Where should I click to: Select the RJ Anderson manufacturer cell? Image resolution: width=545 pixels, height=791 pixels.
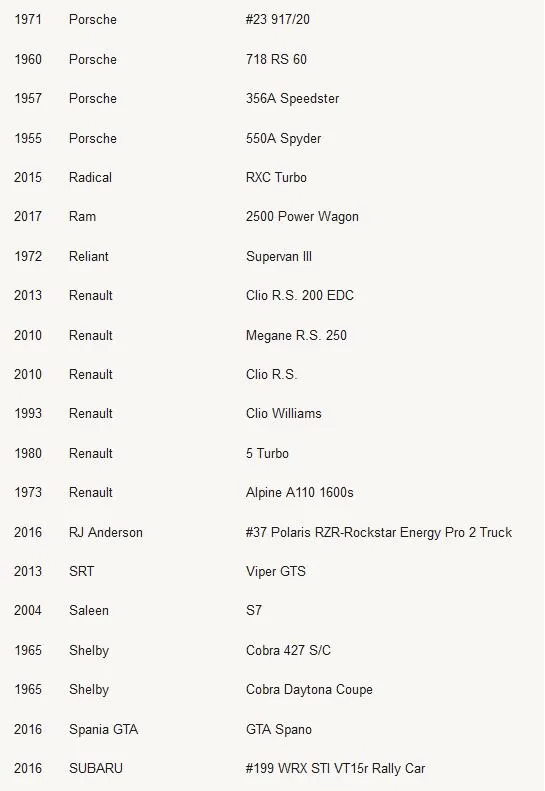tap(106, 533)
